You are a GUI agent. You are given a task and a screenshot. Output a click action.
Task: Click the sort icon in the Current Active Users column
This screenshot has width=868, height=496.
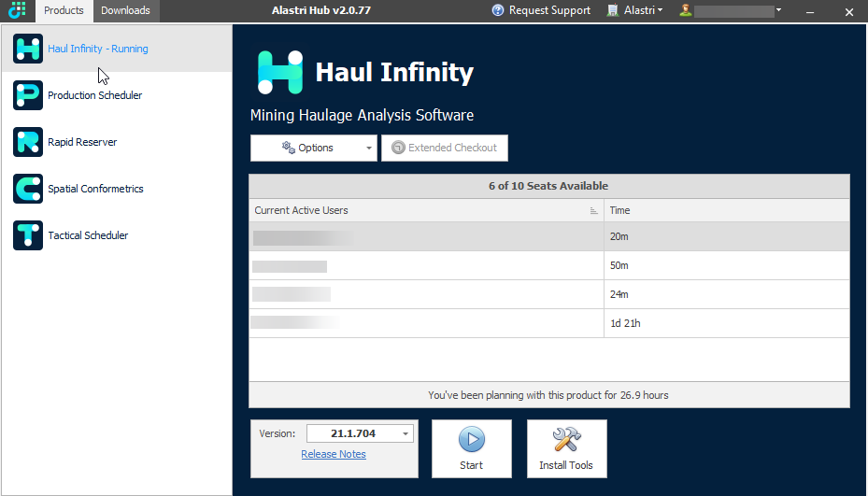click(x=593, y=211)
